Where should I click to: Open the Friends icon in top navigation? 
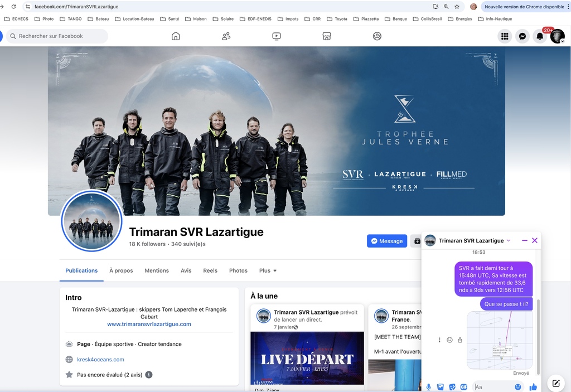click(x=226, y=36)
